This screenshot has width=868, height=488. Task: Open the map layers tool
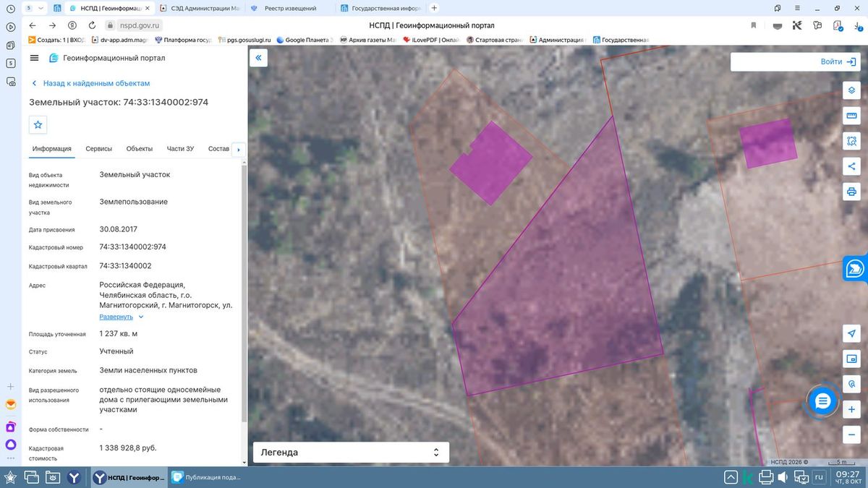coord(851,90)
